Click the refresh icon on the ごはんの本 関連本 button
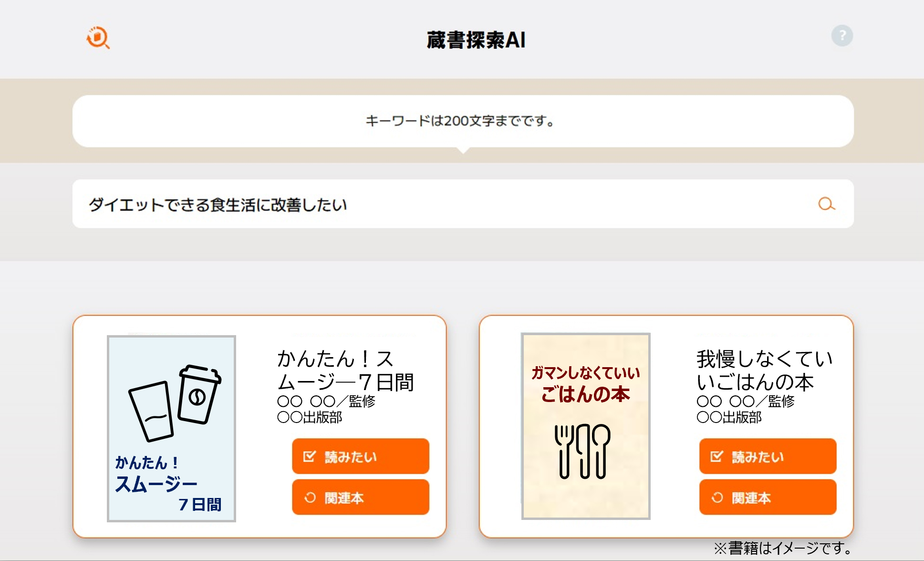The image size is (924, 561). click(717, 497)
